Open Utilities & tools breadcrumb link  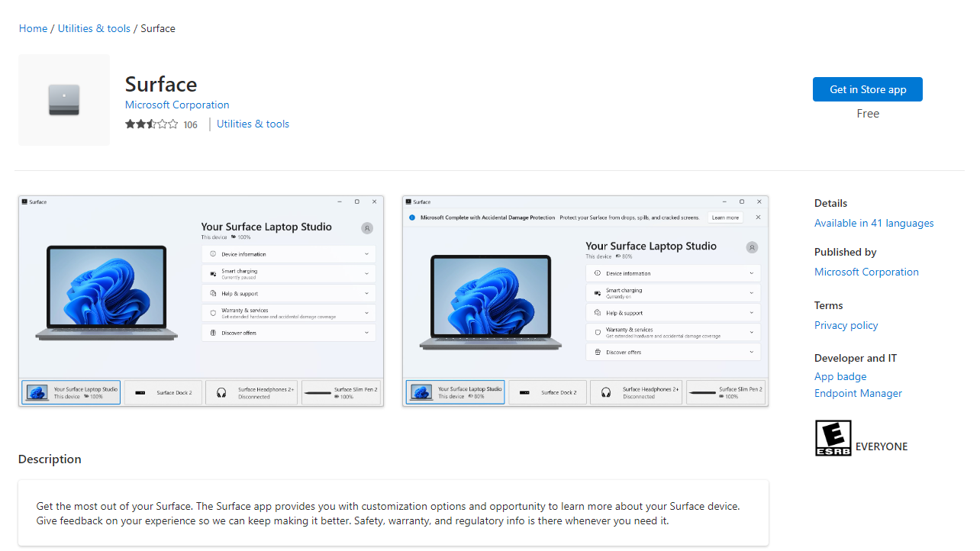(x=94, y=28)
